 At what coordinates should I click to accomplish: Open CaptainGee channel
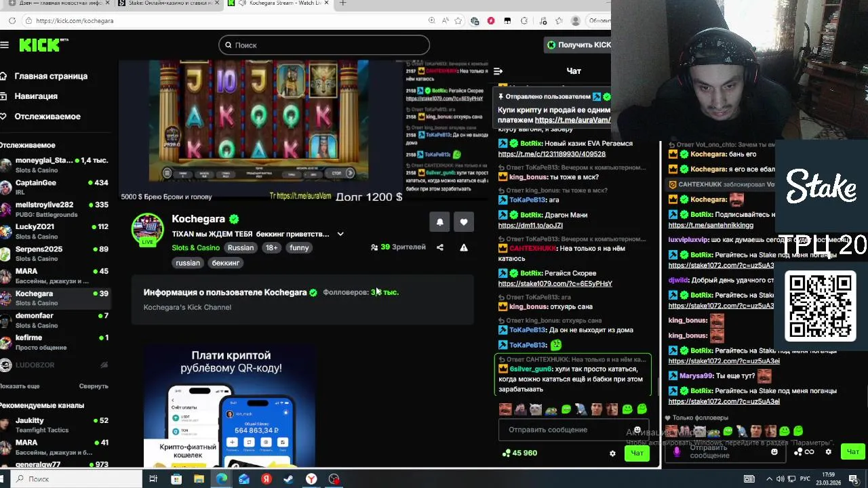[54, 187]
